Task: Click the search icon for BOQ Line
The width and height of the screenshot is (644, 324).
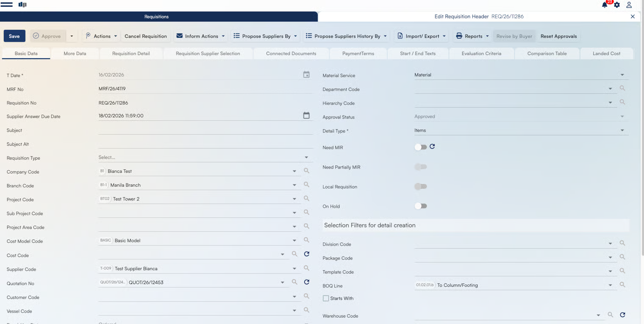Action: (x=622, y=285)
